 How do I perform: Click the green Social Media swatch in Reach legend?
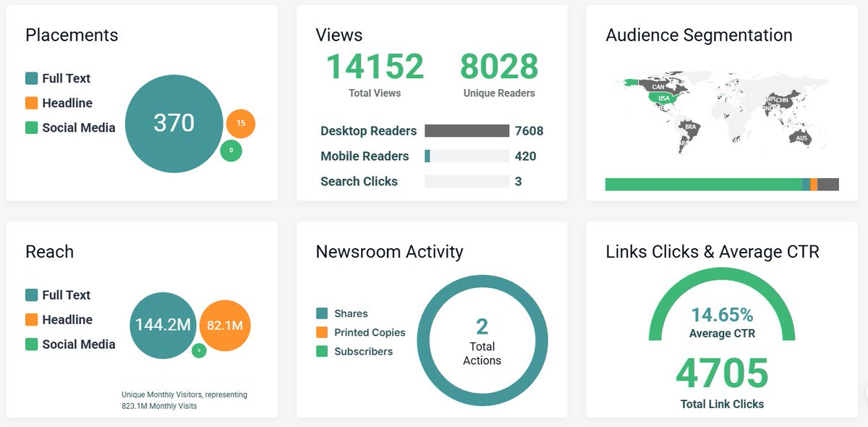[x=31, y=344]
